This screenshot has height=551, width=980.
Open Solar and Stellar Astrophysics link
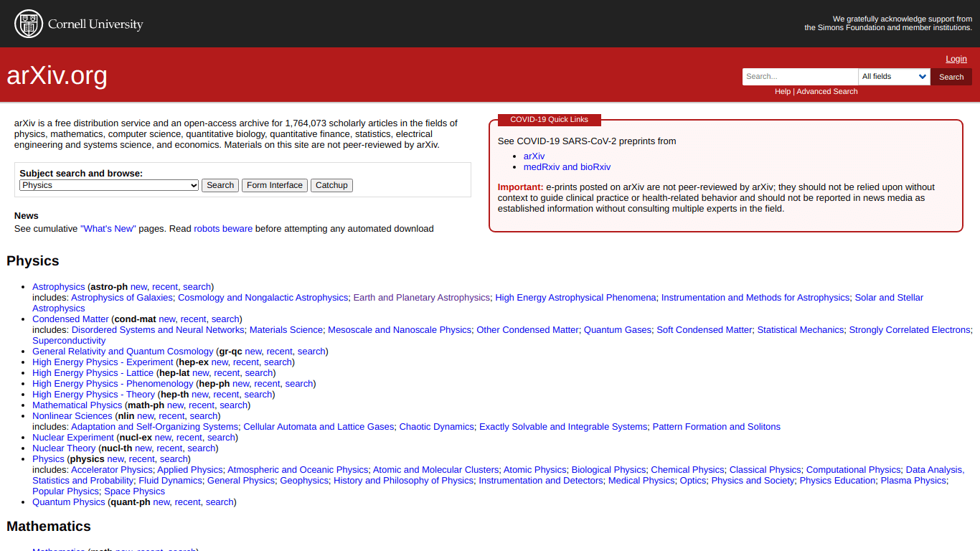point(889,298)
